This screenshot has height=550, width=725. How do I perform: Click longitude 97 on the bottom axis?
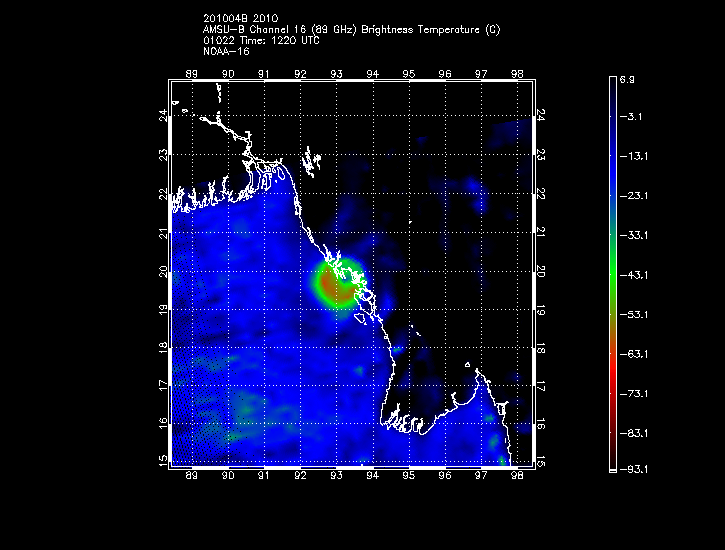point(481,475)
